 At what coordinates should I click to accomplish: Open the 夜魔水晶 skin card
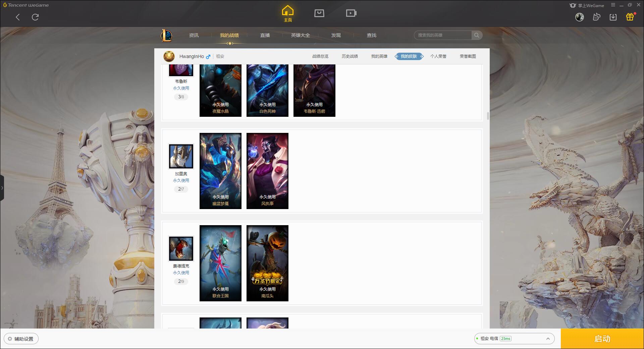[x=220, y=91]
